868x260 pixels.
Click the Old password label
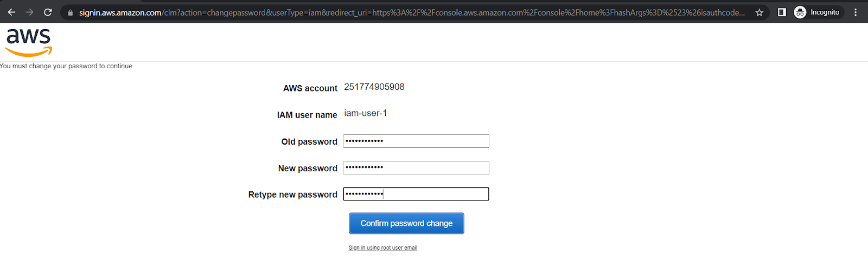click(x=309, y=141)
